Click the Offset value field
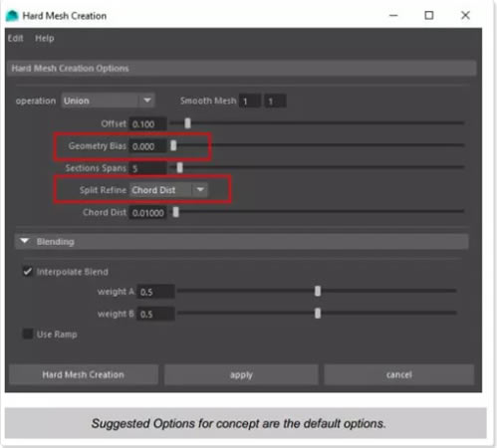 [147, 123]
